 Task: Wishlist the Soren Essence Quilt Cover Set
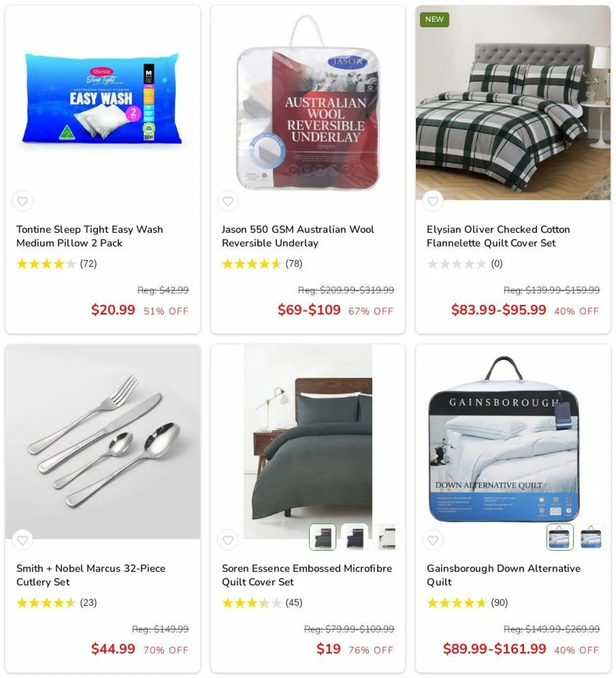point(228,540)
